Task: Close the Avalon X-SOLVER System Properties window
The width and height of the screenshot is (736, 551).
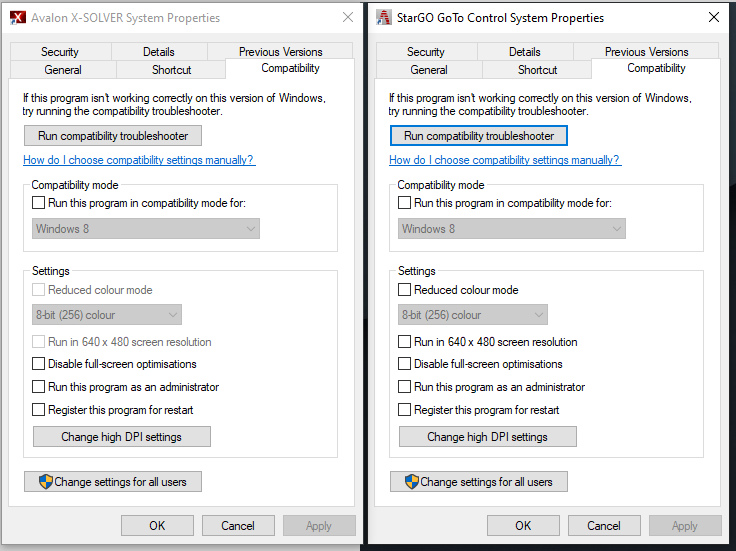Action: coord(348,17)
